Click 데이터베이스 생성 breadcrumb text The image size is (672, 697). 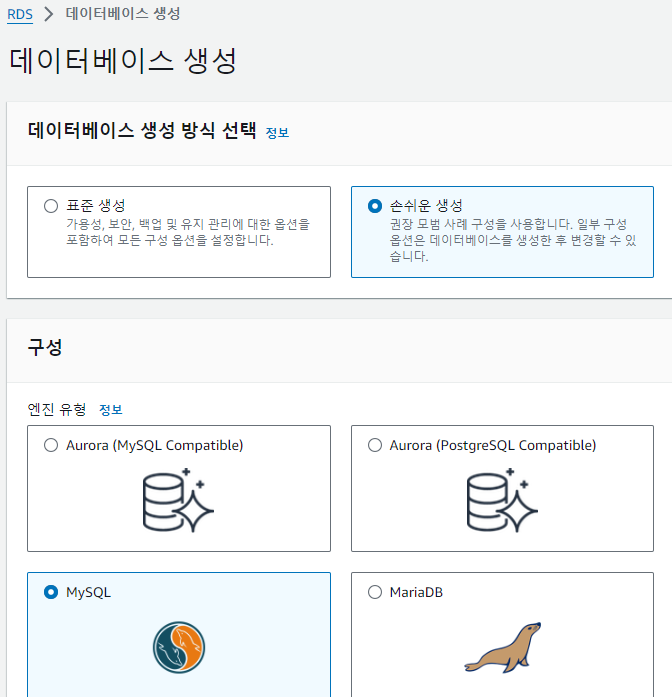(123, 14)
